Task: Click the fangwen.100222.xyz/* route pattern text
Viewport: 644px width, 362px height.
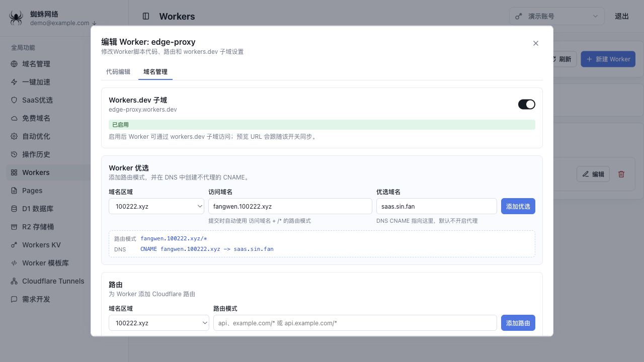Action: click(x=174, y=238)
